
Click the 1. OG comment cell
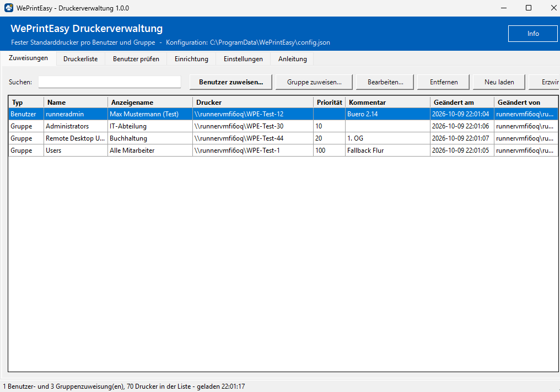pyautogui.click(x=388, y=138)
